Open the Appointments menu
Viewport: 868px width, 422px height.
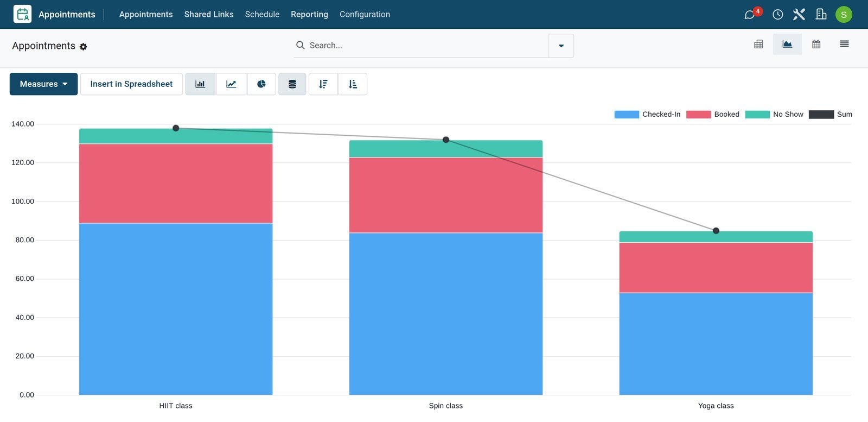146,14
